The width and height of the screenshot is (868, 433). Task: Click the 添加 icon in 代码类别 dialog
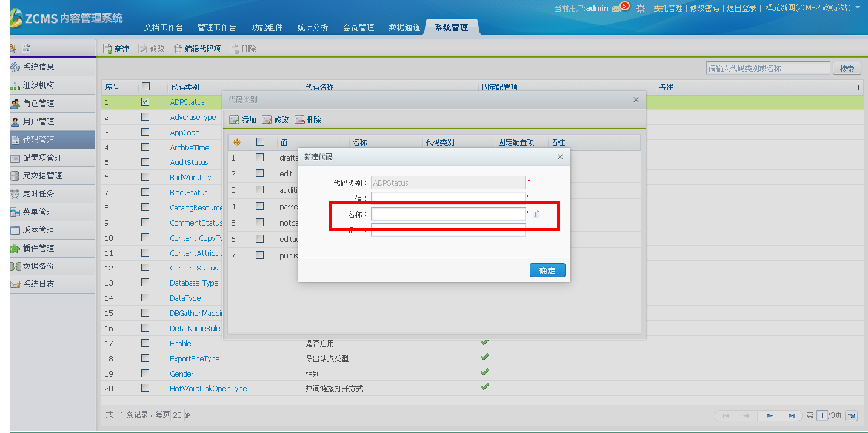[234, 120]
